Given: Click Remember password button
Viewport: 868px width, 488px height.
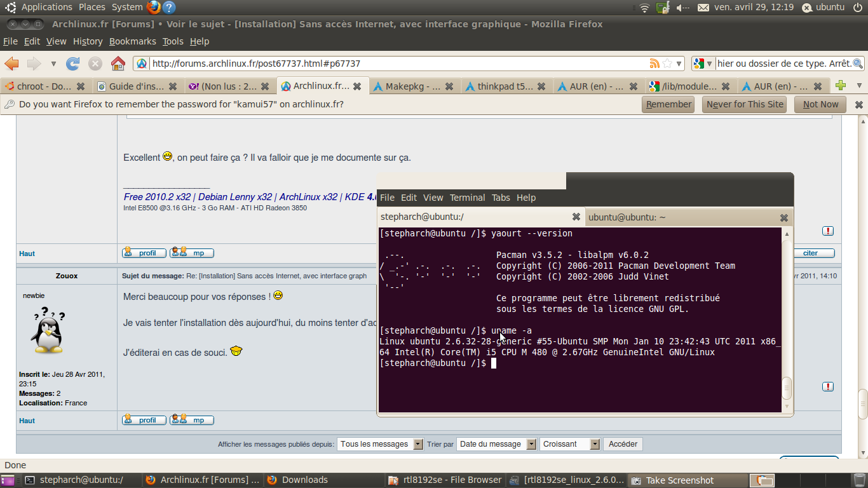Looking at the screenshot, I should coord(668,104).
